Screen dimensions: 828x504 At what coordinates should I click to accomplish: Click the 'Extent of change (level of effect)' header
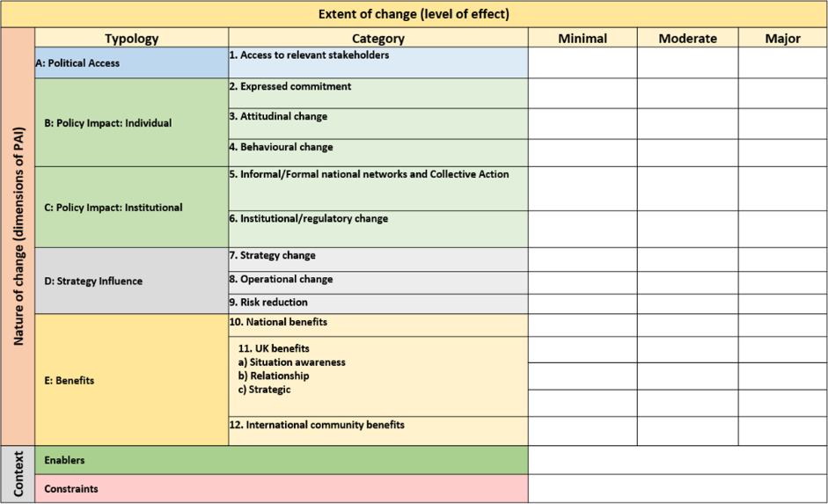pos(414,14)
